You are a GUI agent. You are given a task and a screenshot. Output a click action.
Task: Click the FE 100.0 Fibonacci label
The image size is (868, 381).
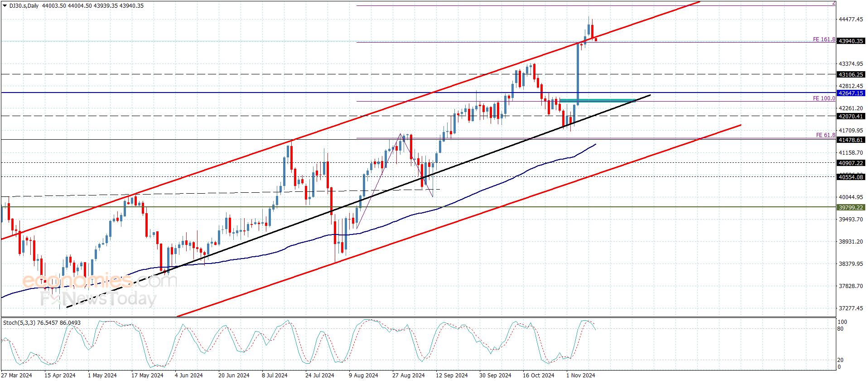[x=824, y=98]
